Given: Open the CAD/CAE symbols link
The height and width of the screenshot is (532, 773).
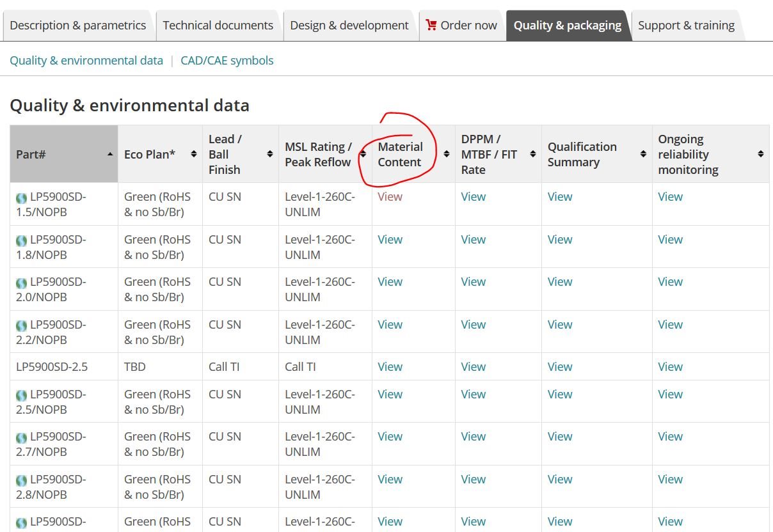Looking at the screenshot, I should (x=227, y=61).
